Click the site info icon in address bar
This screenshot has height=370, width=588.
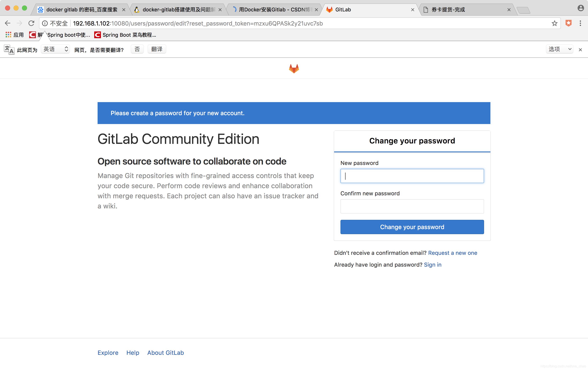point(45,23)
